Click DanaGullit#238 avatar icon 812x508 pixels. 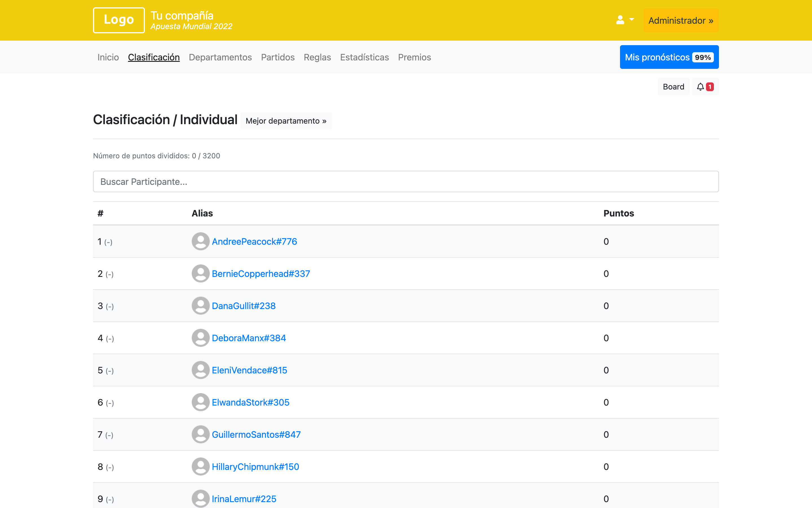click(201, 306)
